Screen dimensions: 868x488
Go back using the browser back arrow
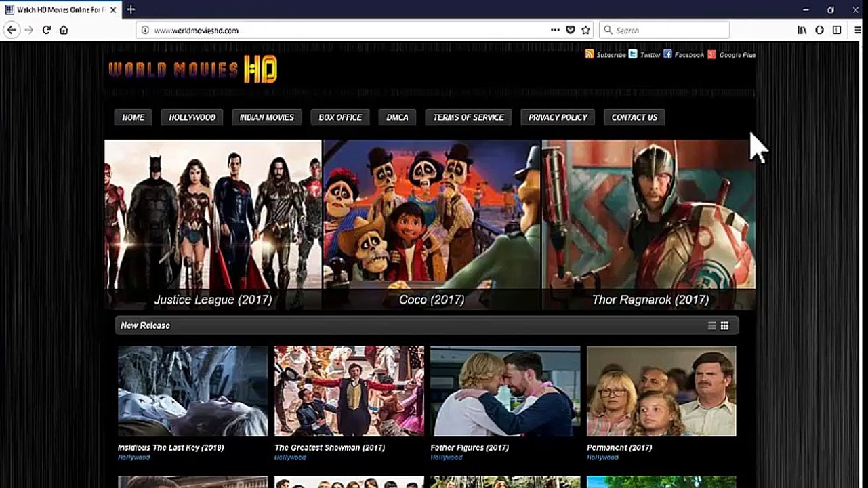(12, 30)
